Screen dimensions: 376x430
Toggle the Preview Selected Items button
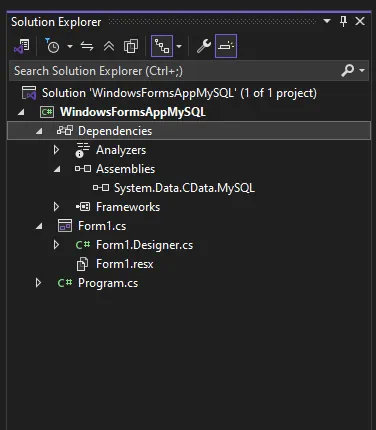[226, 46]
